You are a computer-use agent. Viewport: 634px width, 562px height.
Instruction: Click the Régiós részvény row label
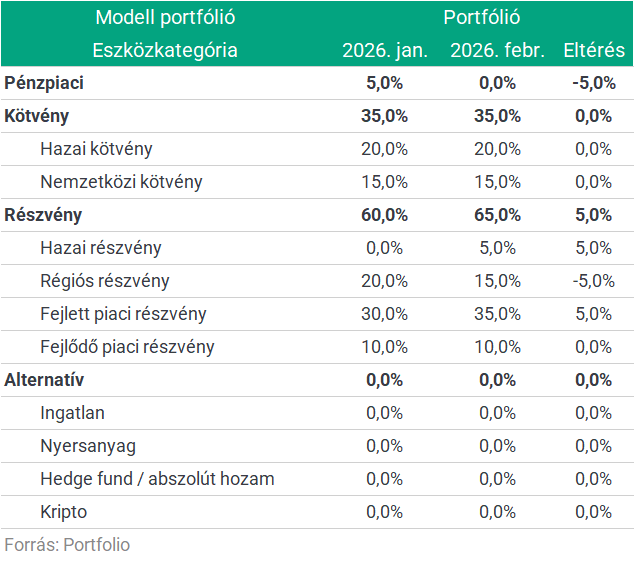(x=105, y=281)
